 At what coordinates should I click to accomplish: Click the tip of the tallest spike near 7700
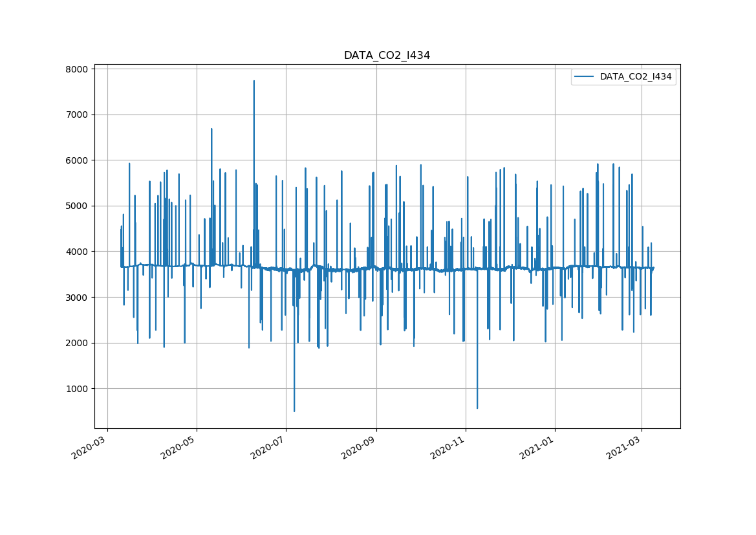coord(254,81)
